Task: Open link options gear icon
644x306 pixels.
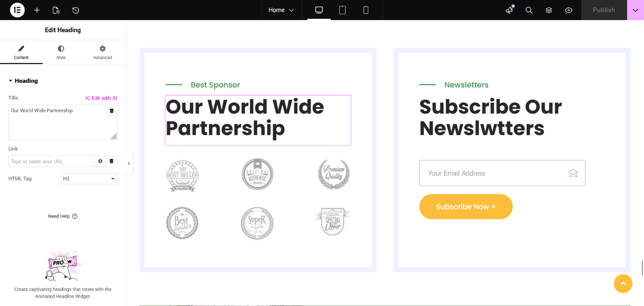Action: 100,161
